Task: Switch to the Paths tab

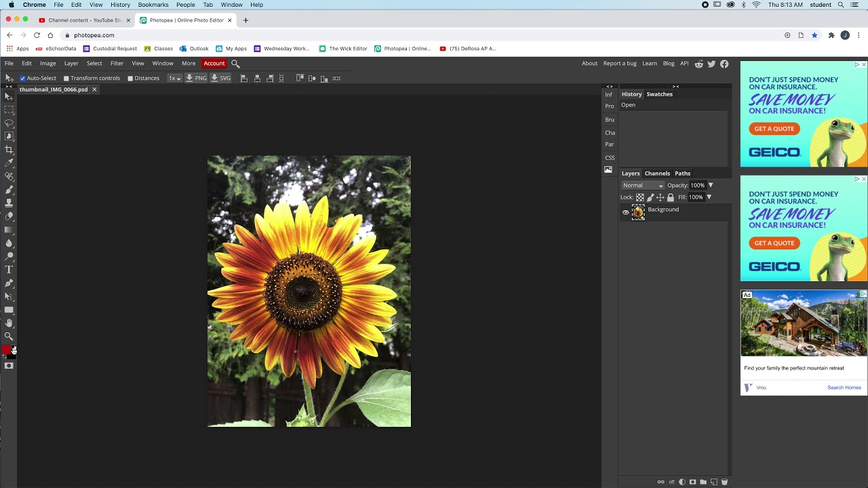Action: click(x=682, y=174)
